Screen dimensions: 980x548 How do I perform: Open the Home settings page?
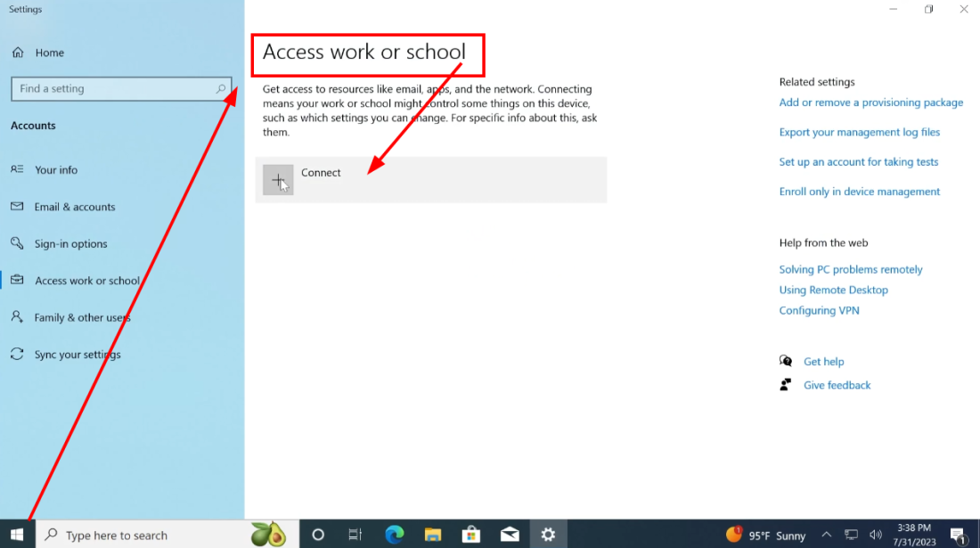[49, 53]
